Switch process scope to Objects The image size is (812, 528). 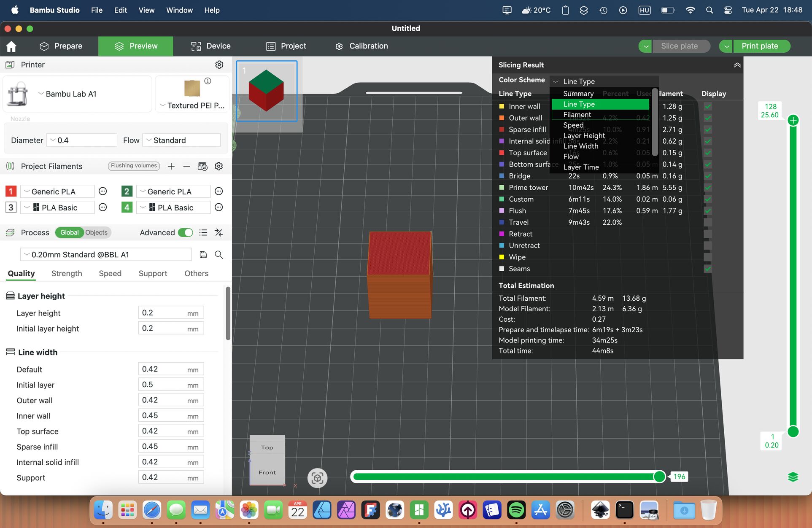pyautogui.click(x=96, y=232)
